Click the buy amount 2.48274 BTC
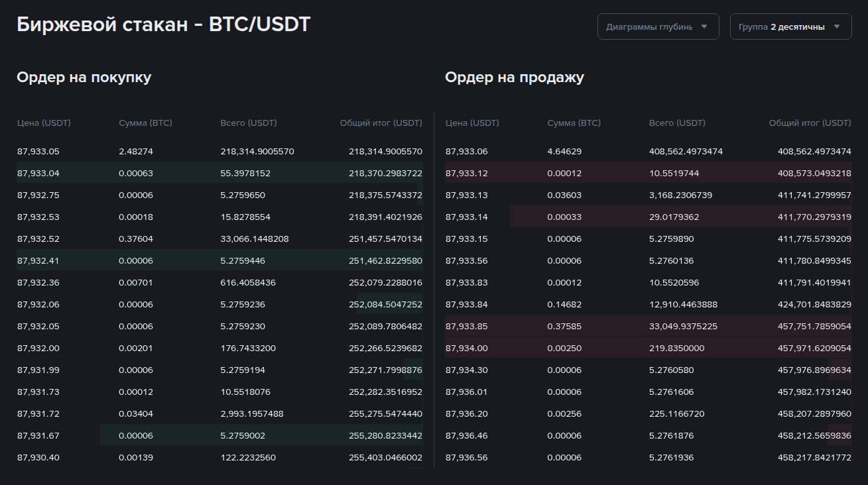The image size is (868, 485). pyautogui.click(x=136, y=152)
